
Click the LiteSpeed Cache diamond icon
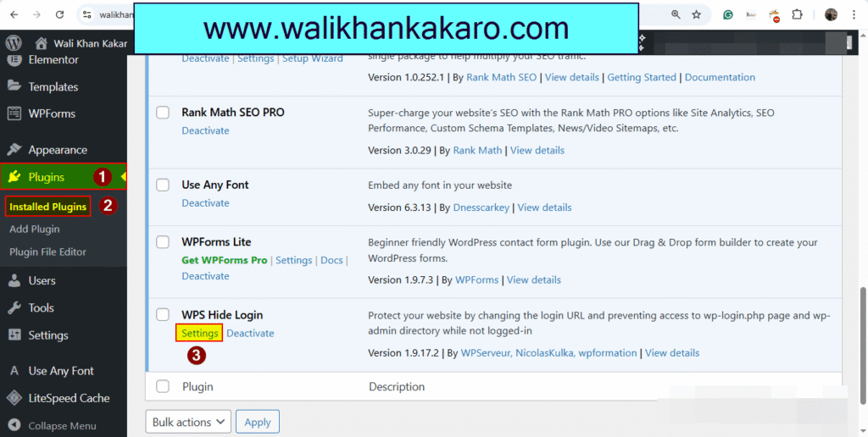tap(14, 398)
